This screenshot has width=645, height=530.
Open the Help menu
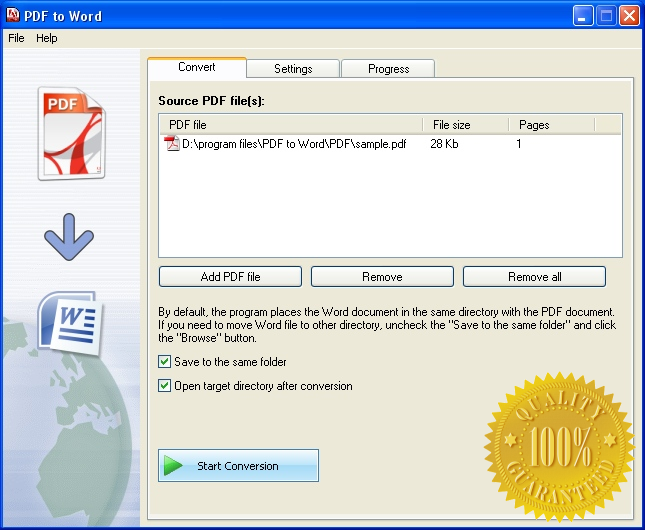(x=47, y=38)
